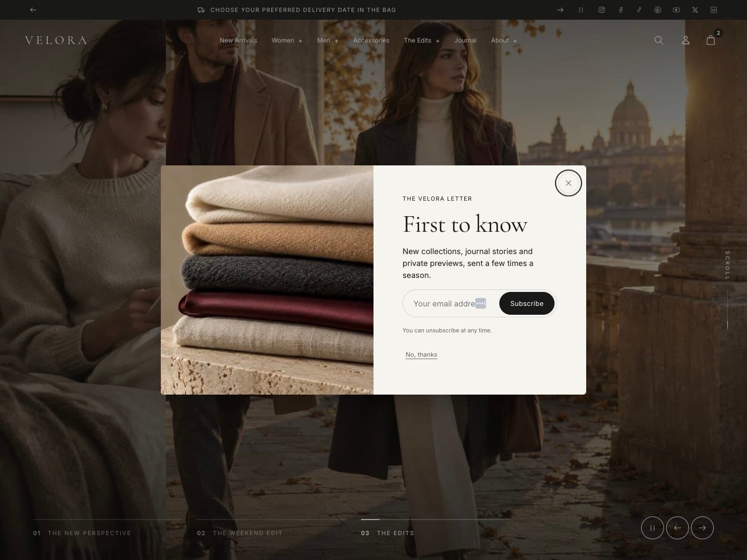Image resolution: width=747 pixels, height=560 pixels.
Task: Pause the announcement bar rotation
Action: point(581,10)
